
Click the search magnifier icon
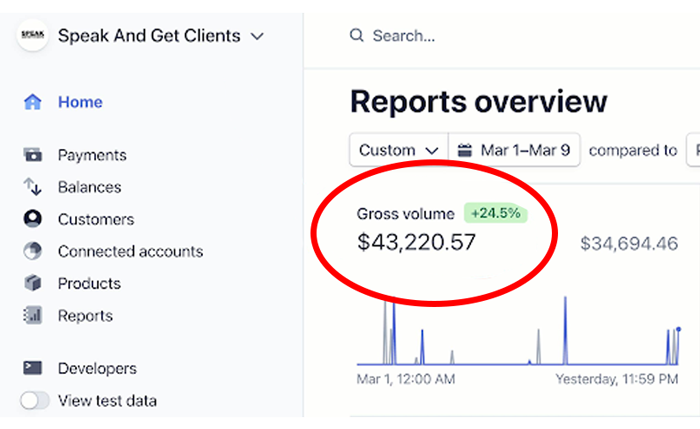(x=356, y=36)
